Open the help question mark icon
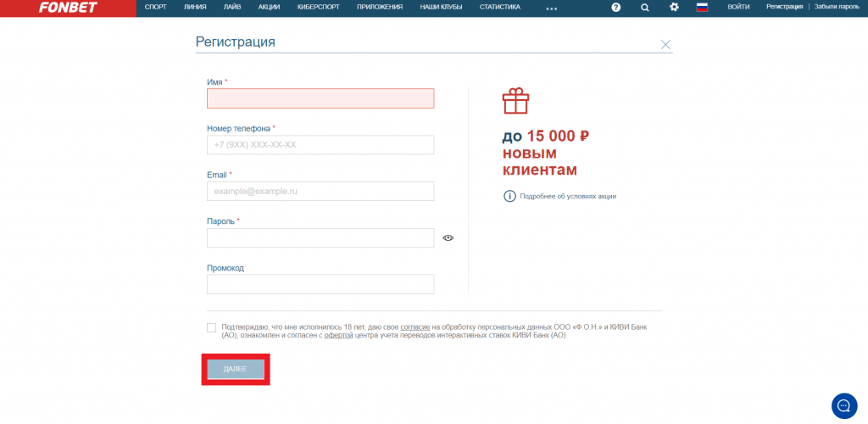Screen dimensions: 868x424 [615, 8]
